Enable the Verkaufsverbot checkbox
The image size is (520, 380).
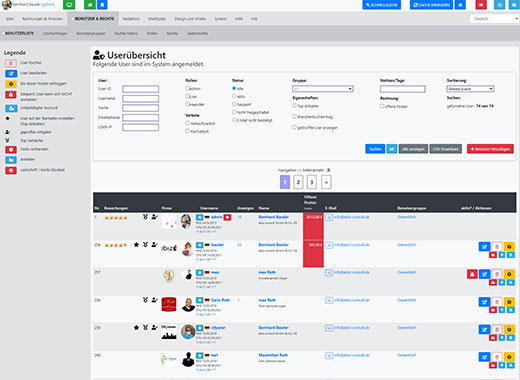click(187, 123)
